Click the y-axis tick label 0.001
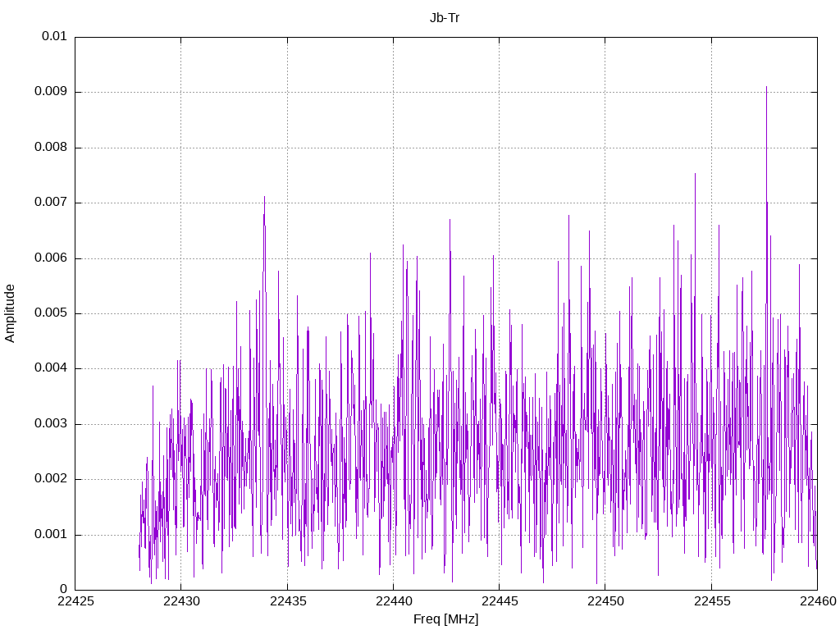 (x=51, y=534)
